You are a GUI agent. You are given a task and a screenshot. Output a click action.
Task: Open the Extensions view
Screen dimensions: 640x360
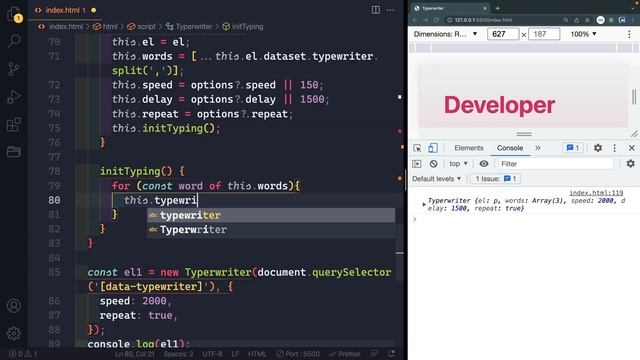[14, 124]
